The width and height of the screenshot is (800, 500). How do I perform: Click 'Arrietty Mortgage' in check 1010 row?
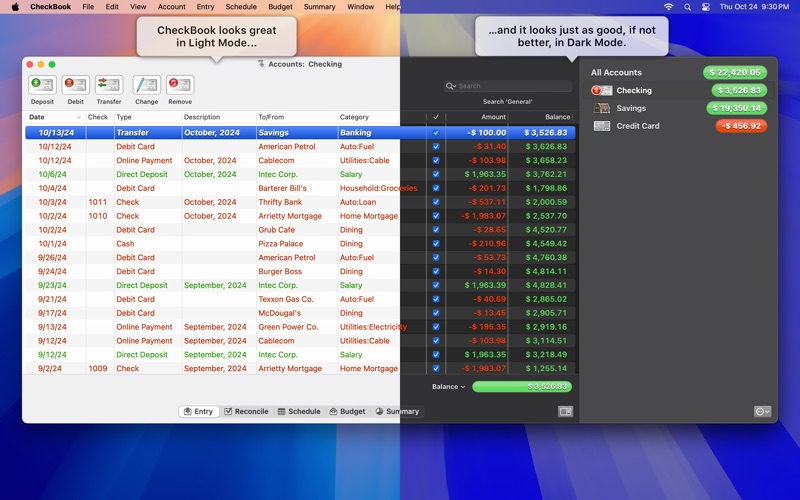coord(290,216)
